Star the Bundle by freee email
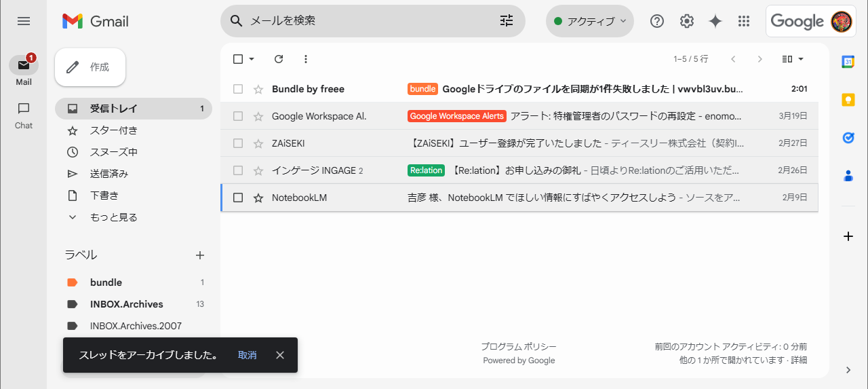 pyautogui.click(x=258, y=89)
